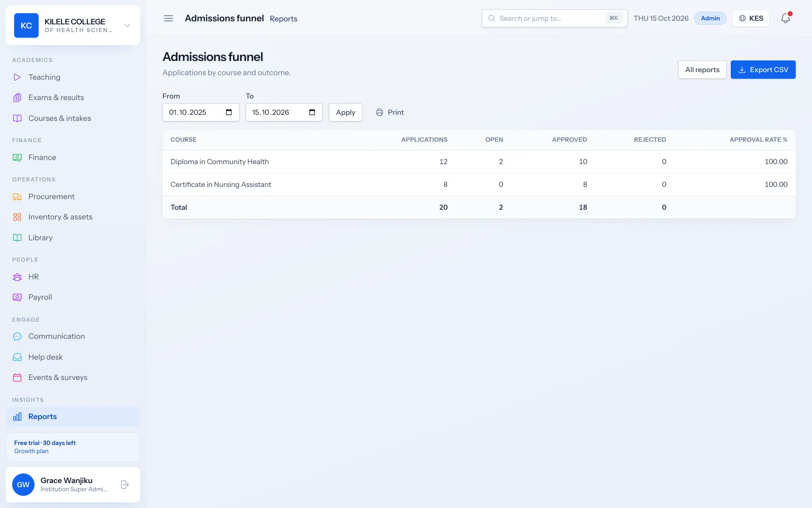This screenshot has width=812, height=508.
Task: Go to Communication menu item
Action: pyautogui.click(x=73, y=336)
